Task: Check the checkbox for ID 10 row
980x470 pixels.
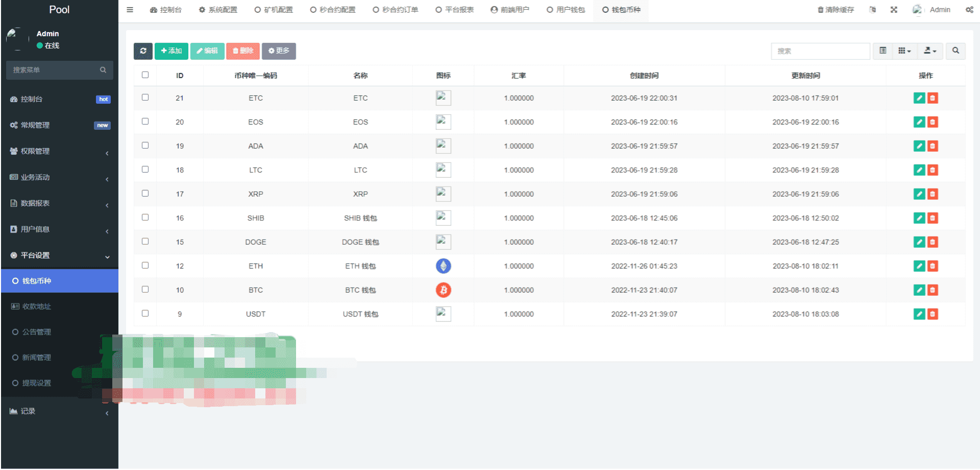Action: click(x=145, y=290)
